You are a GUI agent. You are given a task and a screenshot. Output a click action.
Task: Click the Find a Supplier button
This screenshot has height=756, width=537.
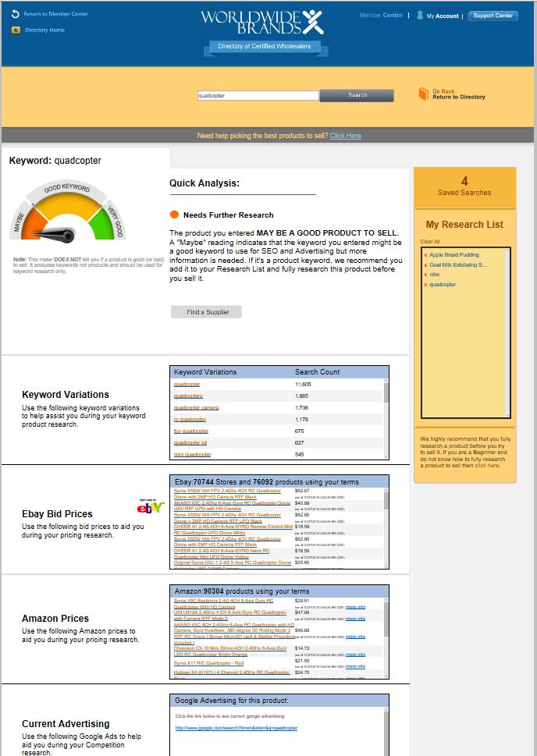pos(206,312)
